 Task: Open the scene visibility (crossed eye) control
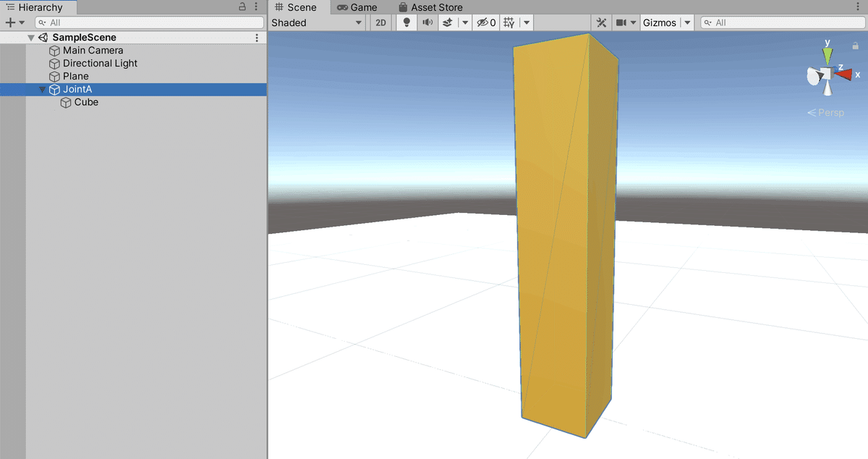pyautogui.click(x=482, y=22)
